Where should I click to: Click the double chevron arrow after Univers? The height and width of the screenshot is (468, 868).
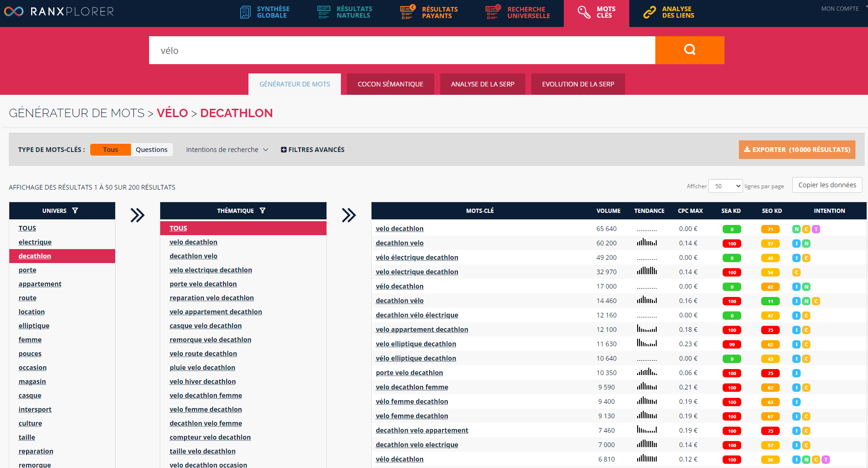137,215
